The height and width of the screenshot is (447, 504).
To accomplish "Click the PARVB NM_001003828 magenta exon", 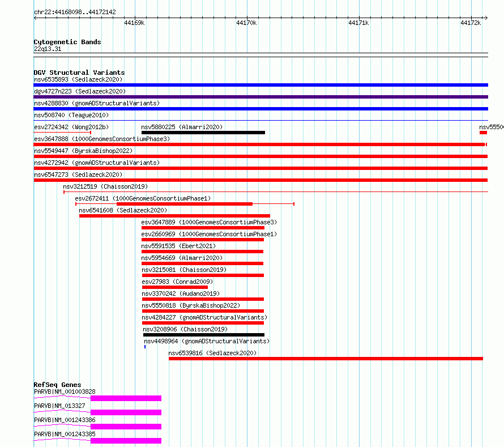I will tap(126, 398).
